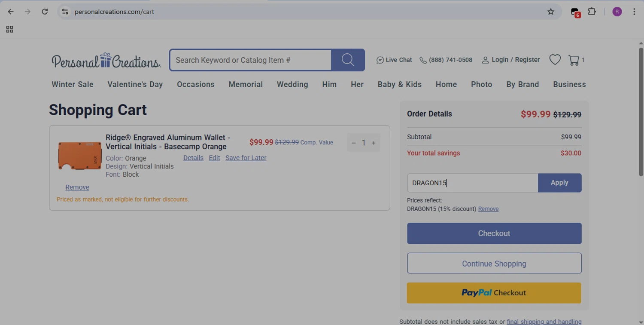The height and width of the screenshot is (325, 644).
Task: Reload the page
Action: (x=45, y=12)
